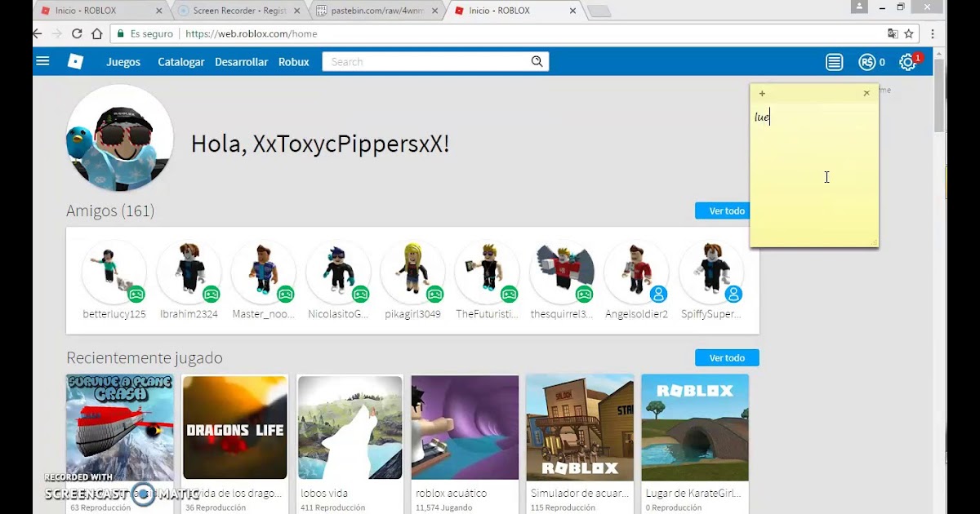This screenshot has height=514, width=980.
Task: Open Juegos menu item
Action: tap(123, 62)
